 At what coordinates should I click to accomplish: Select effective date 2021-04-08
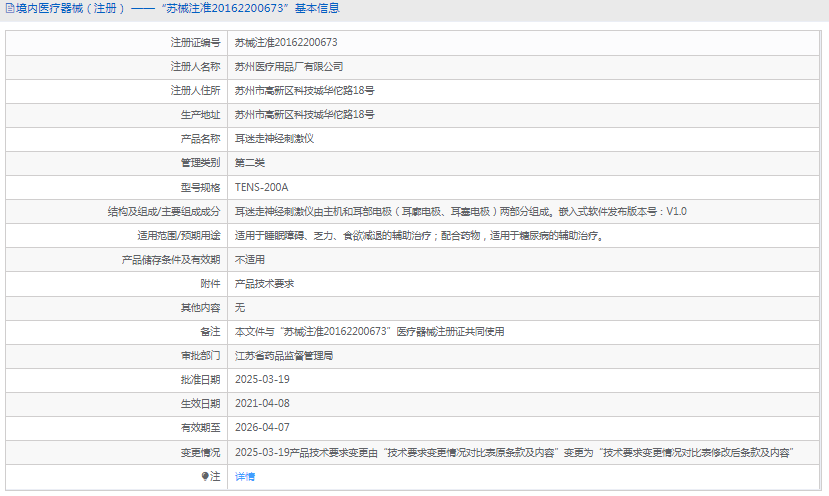coord(262,403)
